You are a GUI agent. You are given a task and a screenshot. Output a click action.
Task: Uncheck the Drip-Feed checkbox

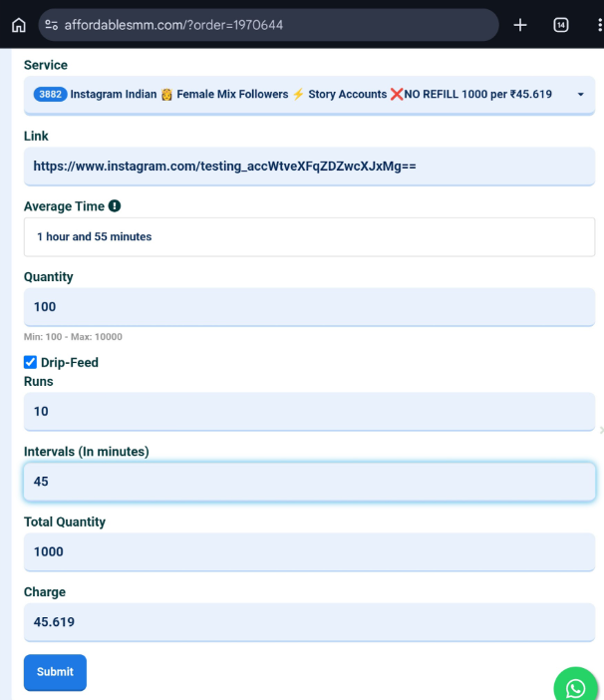pyautogui.click(x=30, y=362)
